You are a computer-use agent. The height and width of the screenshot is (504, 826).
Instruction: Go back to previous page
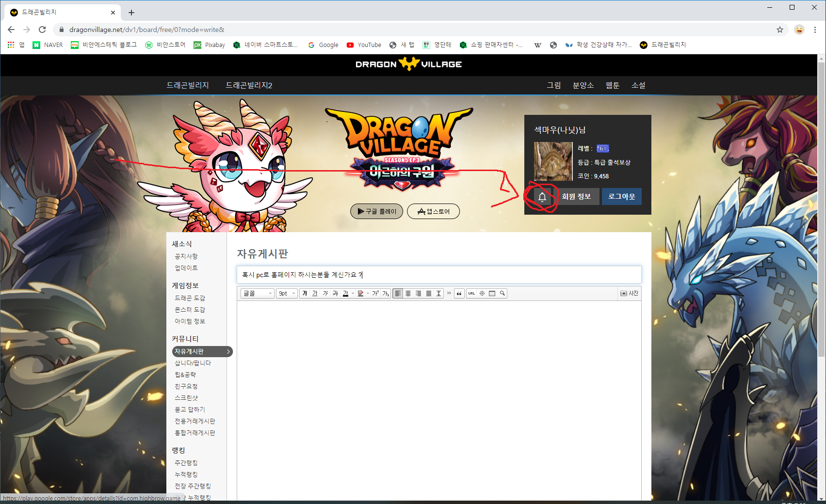[11, 30]
